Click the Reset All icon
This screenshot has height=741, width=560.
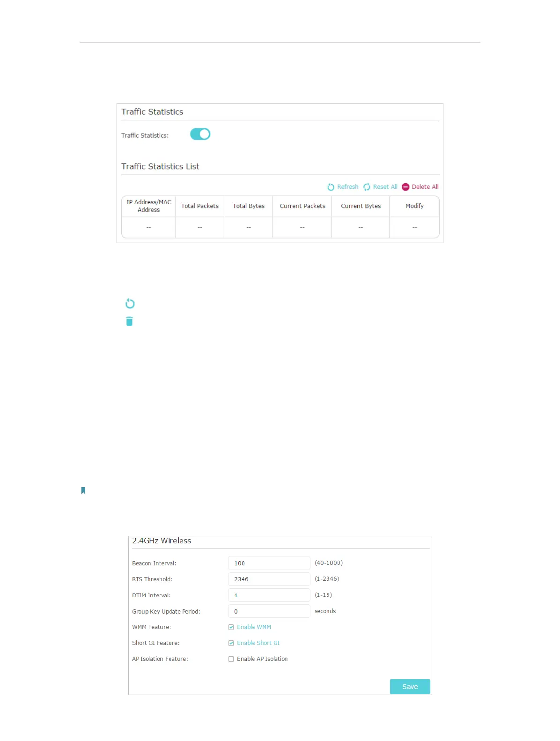[x=367, y=187]
